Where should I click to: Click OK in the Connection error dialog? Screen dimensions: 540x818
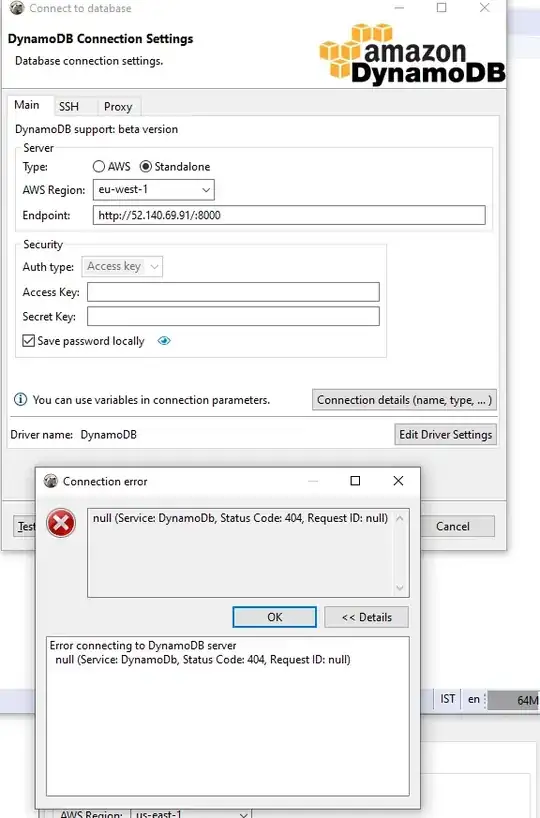click(274, 617)
